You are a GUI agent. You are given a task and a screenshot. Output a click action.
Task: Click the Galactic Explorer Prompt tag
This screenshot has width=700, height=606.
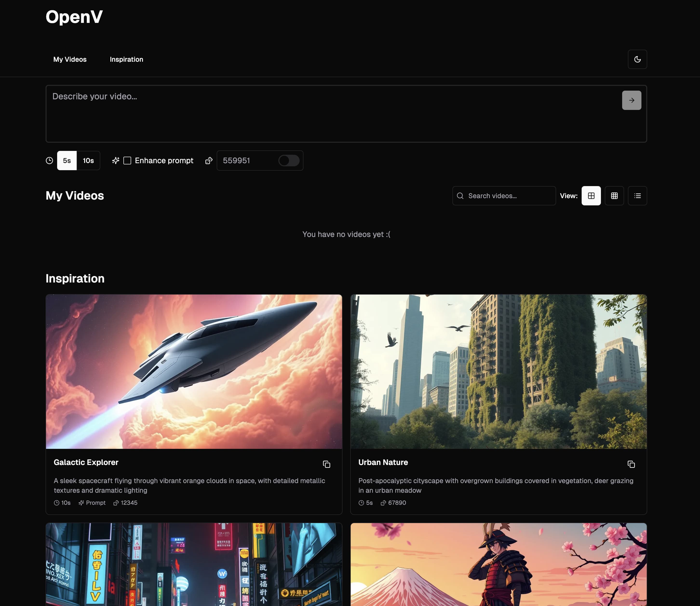92,503
